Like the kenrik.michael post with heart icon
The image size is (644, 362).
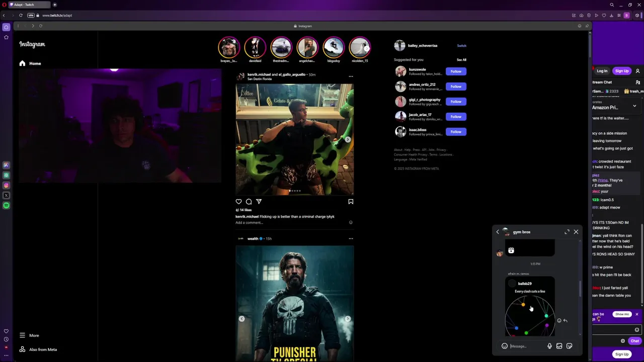point(238,202)
